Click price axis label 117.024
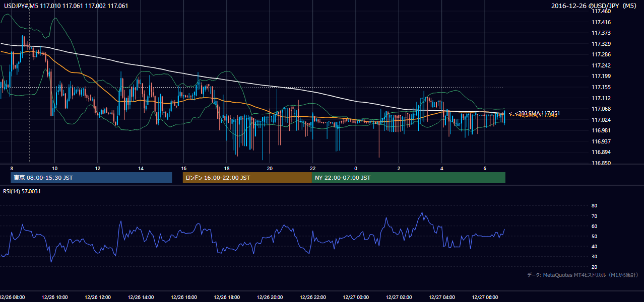644x302 pixels. (601, 120)
